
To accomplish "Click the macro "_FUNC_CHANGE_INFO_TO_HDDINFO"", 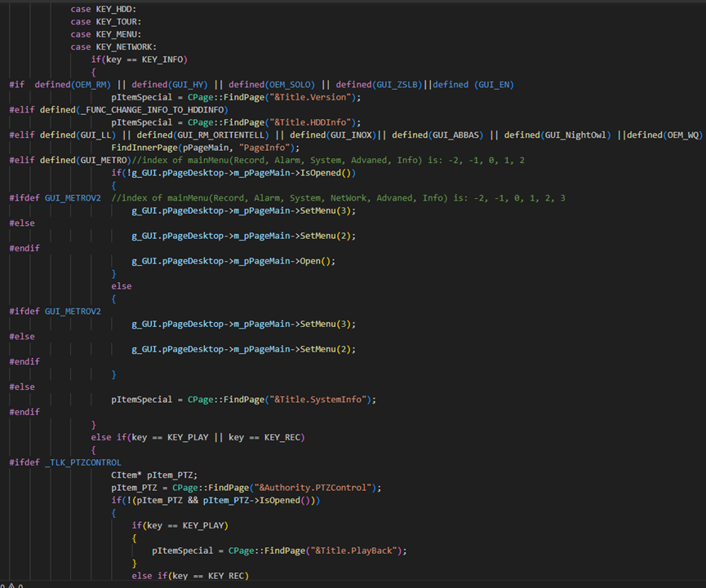I will 152,110.
